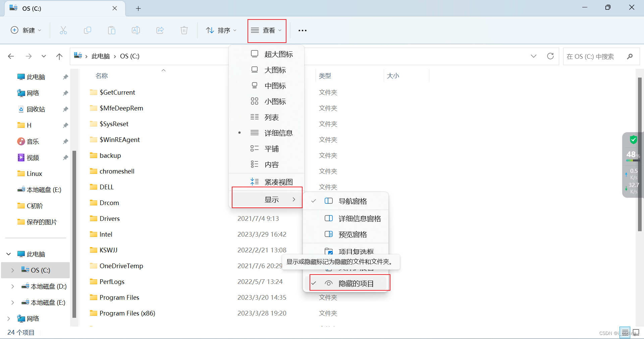Screen dimensions: 644x339
Task: Collapse 此电脑 tree node
Action: (9, 254)
